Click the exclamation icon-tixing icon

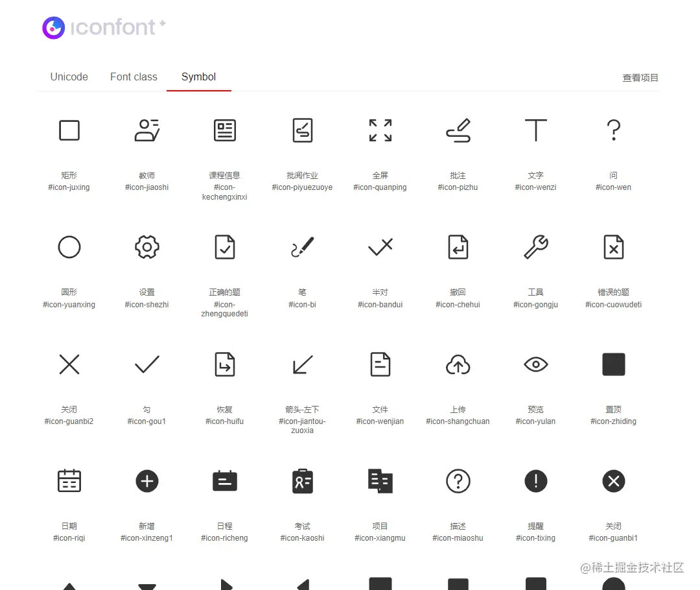pyautogui.click(x=536, y=481)
